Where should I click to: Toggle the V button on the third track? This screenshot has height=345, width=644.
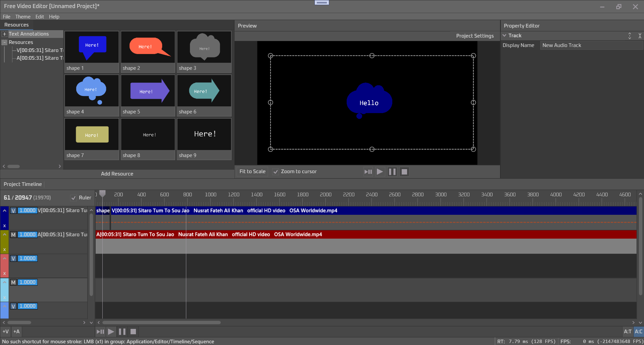[x=13, y=258]
